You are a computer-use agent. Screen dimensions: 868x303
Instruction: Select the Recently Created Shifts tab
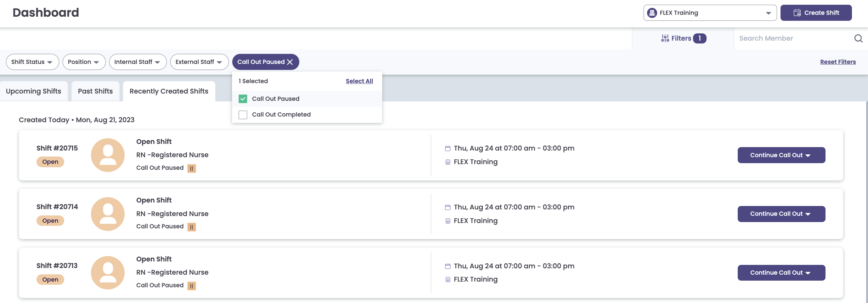pyautogui.click(x=169, y=91)
